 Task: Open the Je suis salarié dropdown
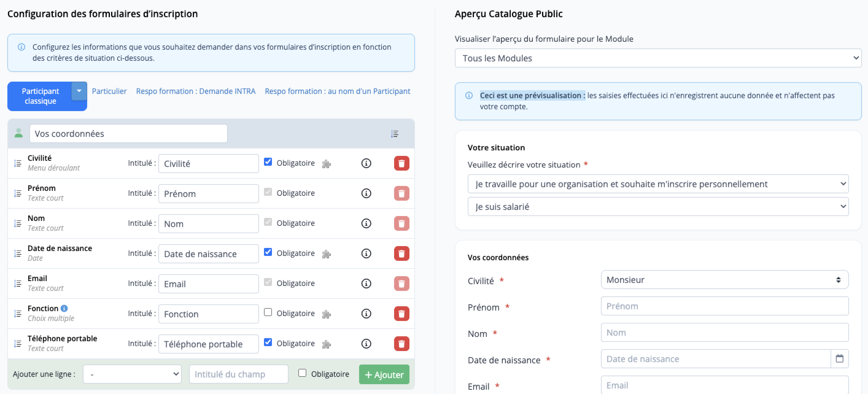[x=657, y=207]
